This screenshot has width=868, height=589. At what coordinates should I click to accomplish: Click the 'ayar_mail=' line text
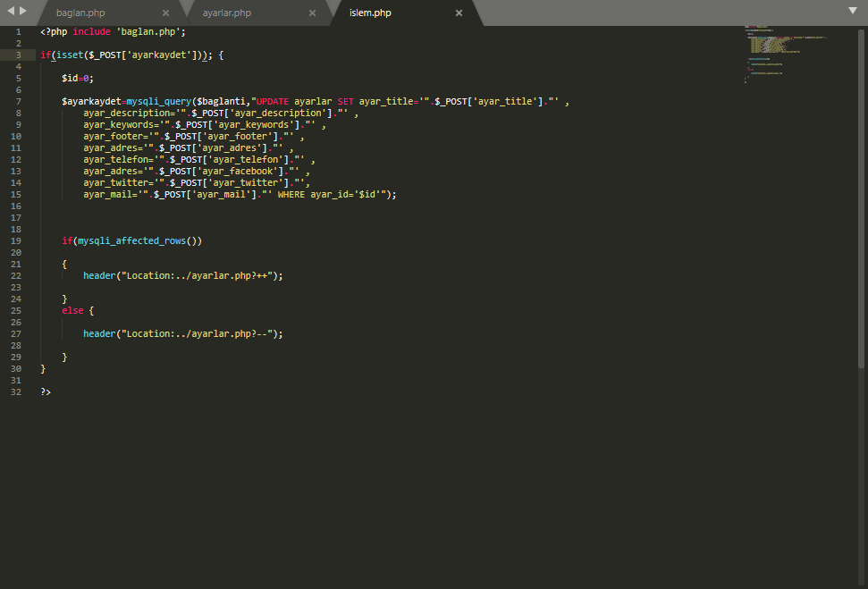[240, 194]
